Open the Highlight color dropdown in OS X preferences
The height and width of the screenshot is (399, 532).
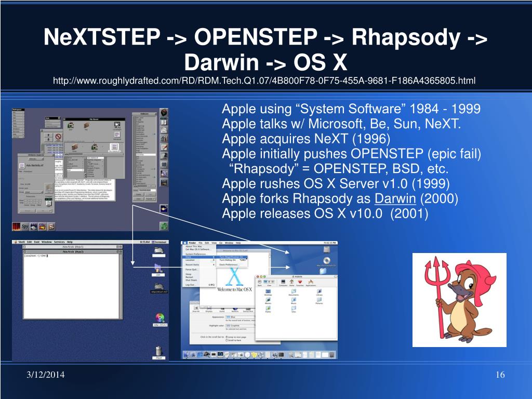pos(240,325)
